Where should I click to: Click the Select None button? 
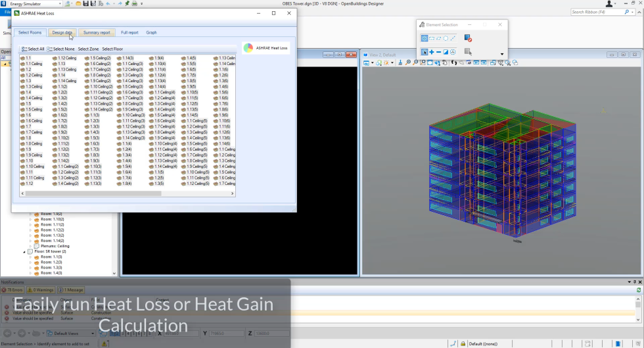pos(60,49)
